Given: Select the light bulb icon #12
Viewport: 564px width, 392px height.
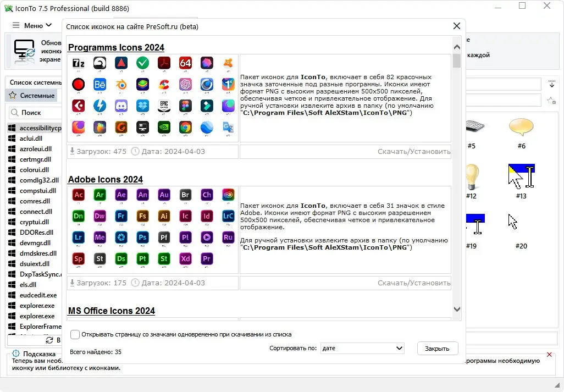Looking at the screenshot, I should click(x=472, y=176).
